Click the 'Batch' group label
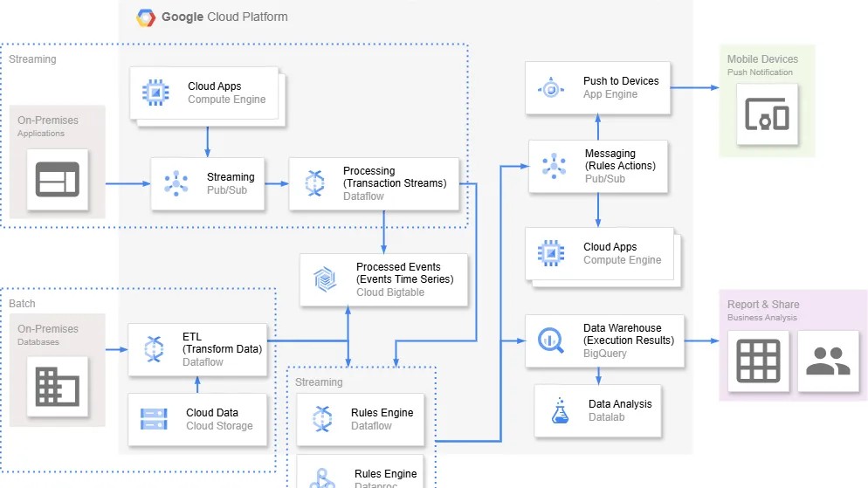 tap(22, 304)
